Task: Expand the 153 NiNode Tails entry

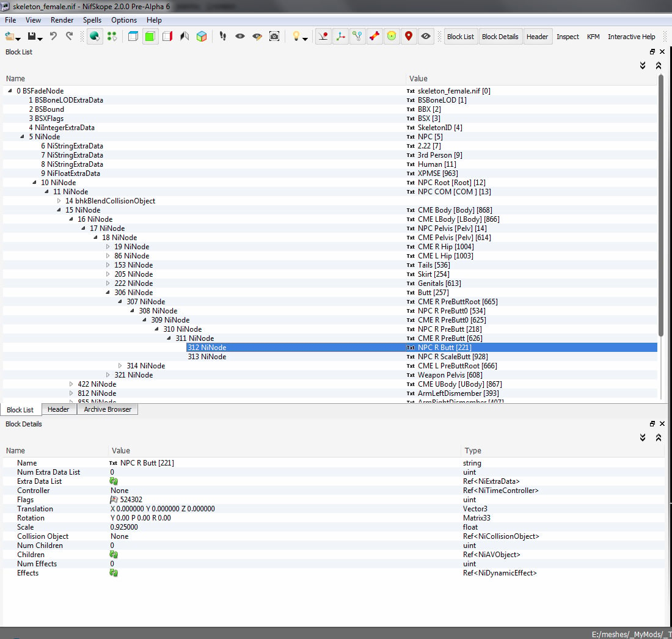Action: point(108,265)
